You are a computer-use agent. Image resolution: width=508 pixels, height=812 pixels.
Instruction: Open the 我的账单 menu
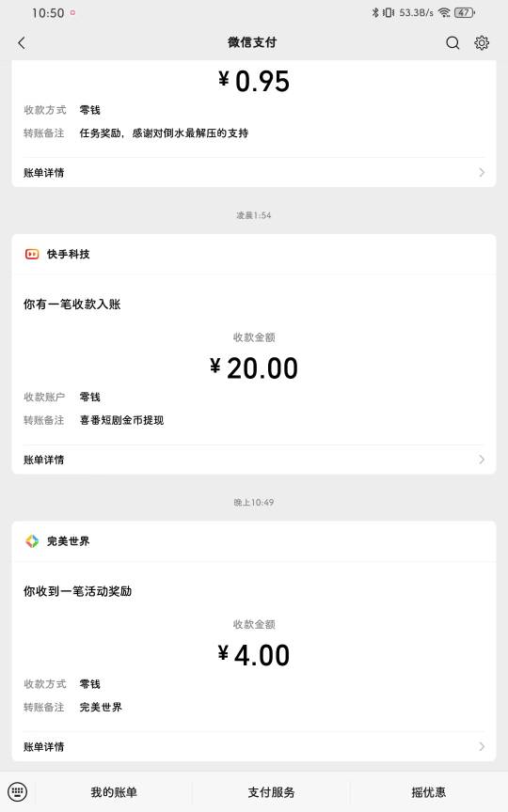click(114, 792)
